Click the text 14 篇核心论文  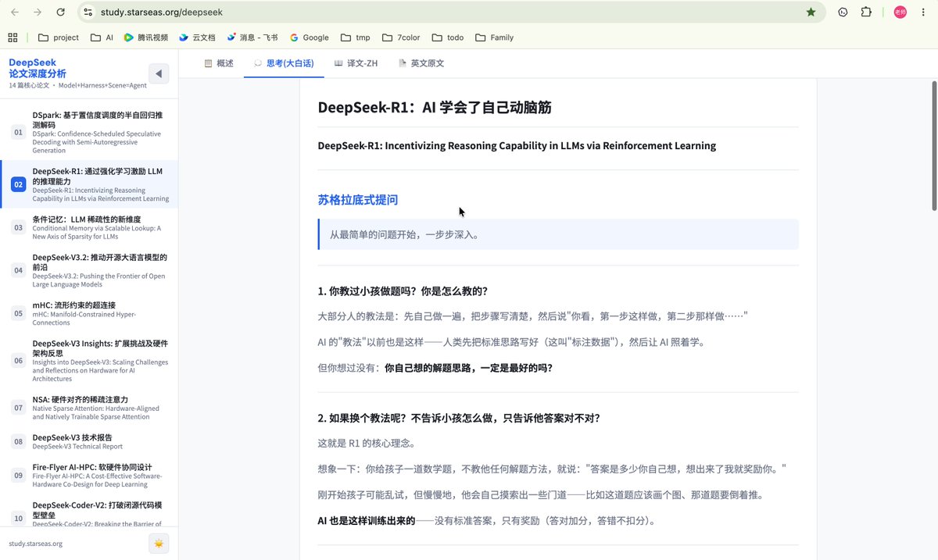[29, 85]
